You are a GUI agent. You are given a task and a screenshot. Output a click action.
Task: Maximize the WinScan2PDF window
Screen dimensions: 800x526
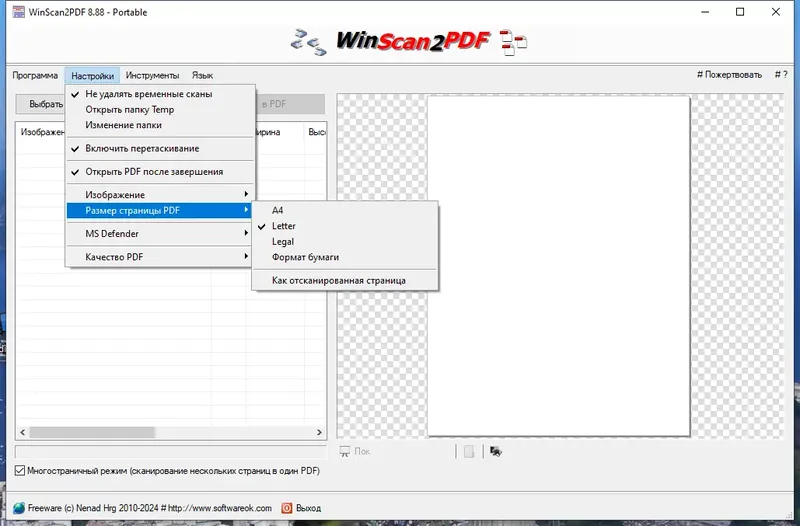[740, 12]
